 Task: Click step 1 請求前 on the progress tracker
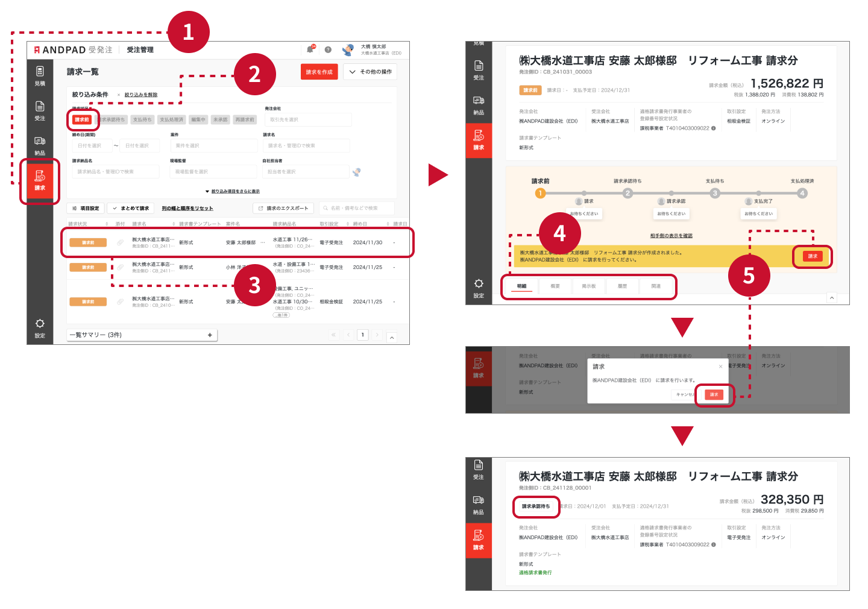pyautogui.click(x=540, y=193)
